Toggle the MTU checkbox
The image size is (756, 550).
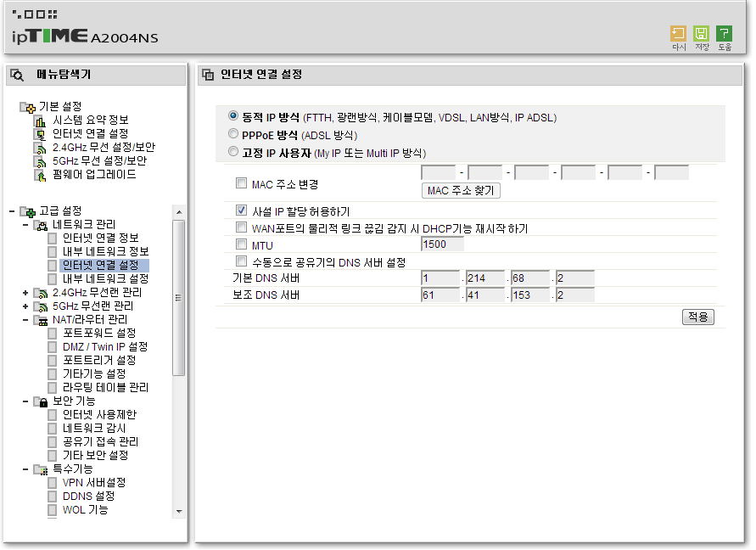pos(241,244)
